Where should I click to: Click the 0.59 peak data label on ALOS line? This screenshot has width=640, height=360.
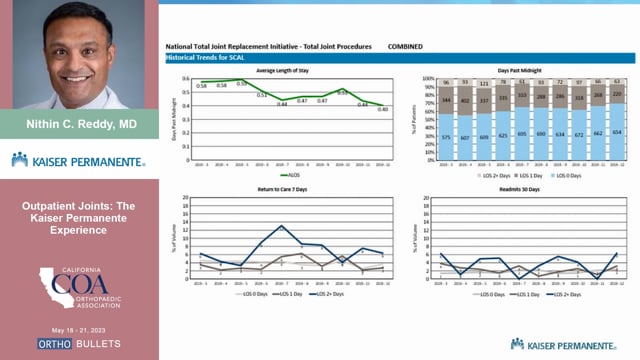[x=242, y=84]
